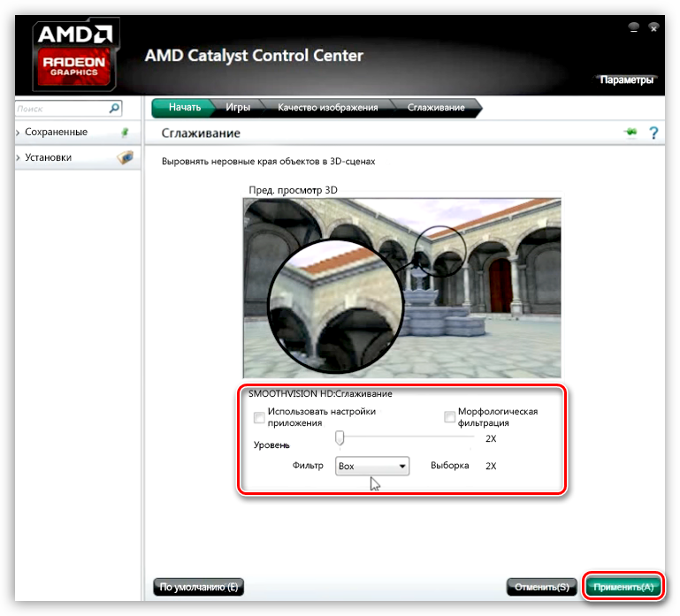Click the green pin icon beside Сохраненные
The height and width of the screenshot is (616, 680).
pyautogui.click(x=125, y=133)
